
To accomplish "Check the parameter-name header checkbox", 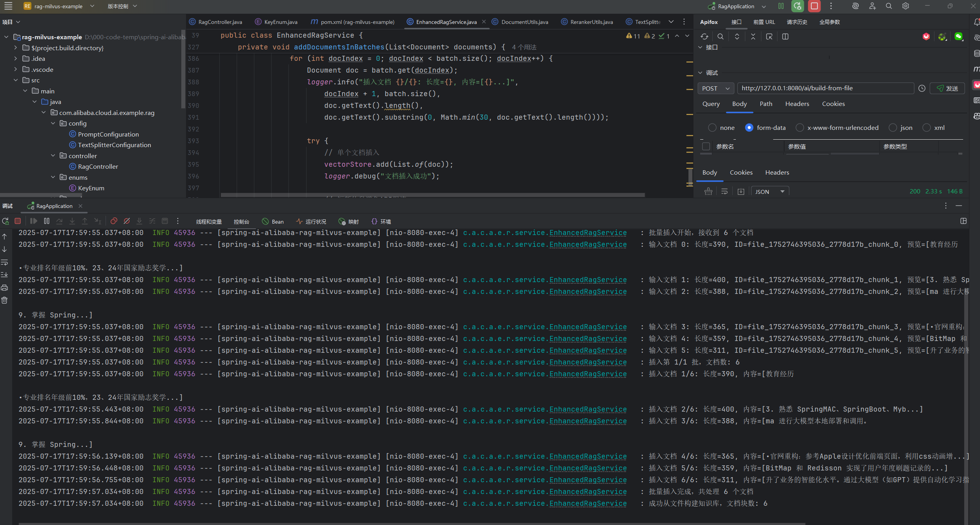I will (x=706, y=146).
